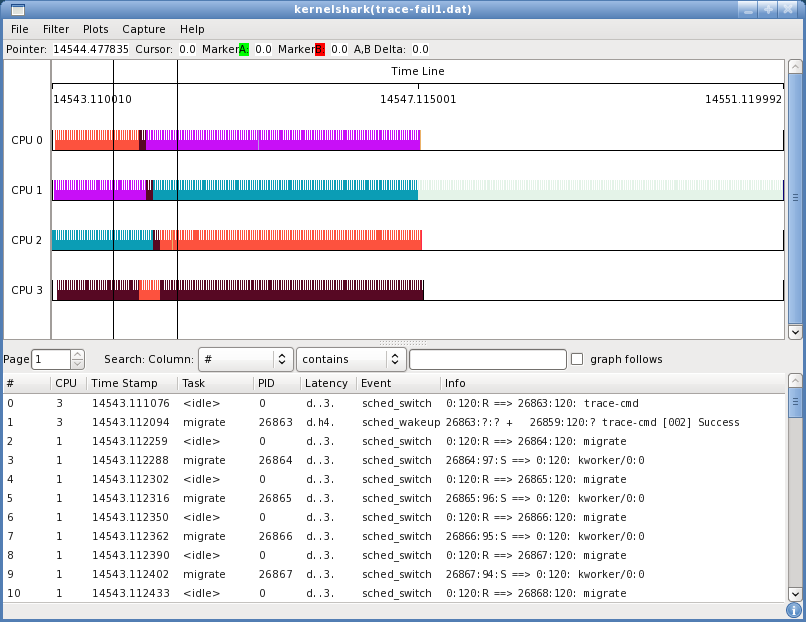Increase the page number with the up stepper
This screenshot has width=806, height=622.
78,355
